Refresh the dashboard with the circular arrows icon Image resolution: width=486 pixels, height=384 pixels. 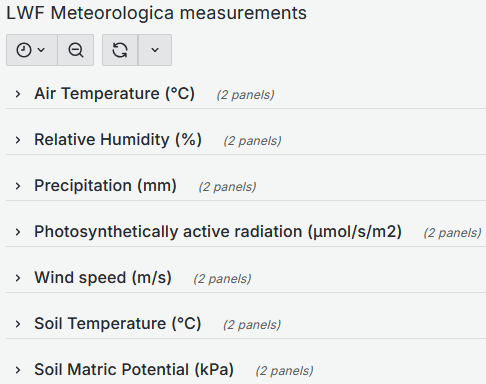[120, 50]
